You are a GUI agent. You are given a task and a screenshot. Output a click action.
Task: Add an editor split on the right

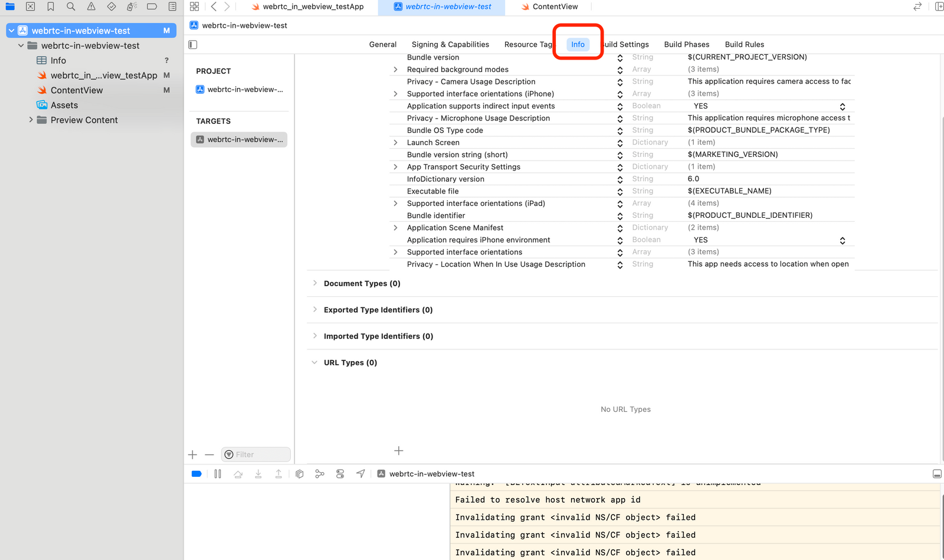click(939, 6)
